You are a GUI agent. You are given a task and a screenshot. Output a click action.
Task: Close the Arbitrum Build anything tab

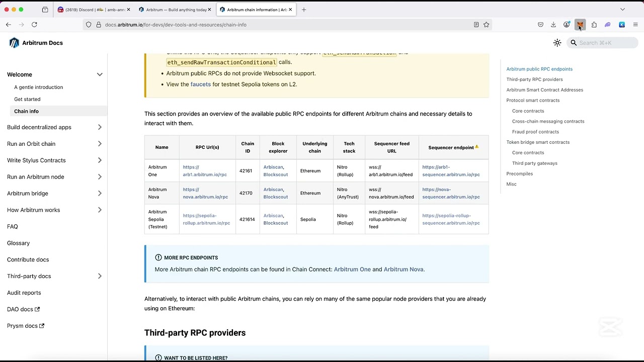pos(209,10)
